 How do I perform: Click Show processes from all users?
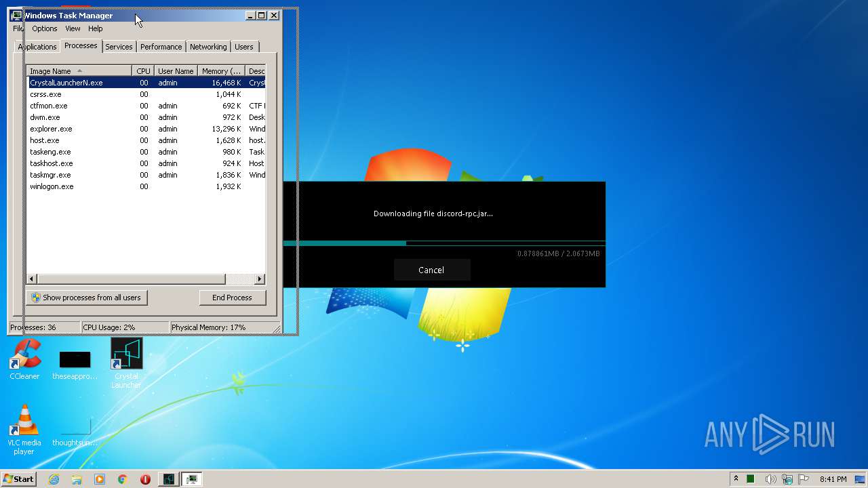click(x=86, y=298)
